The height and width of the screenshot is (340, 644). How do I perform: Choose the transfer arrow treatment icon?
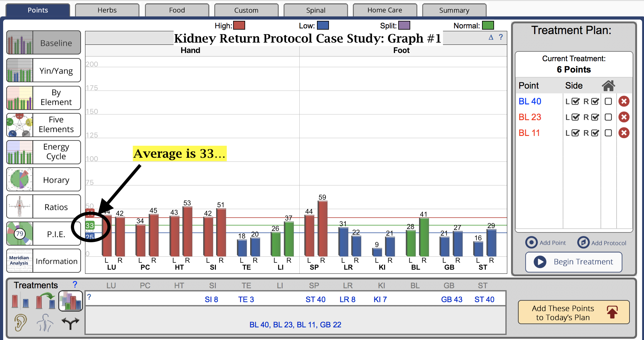coord(46,301)
